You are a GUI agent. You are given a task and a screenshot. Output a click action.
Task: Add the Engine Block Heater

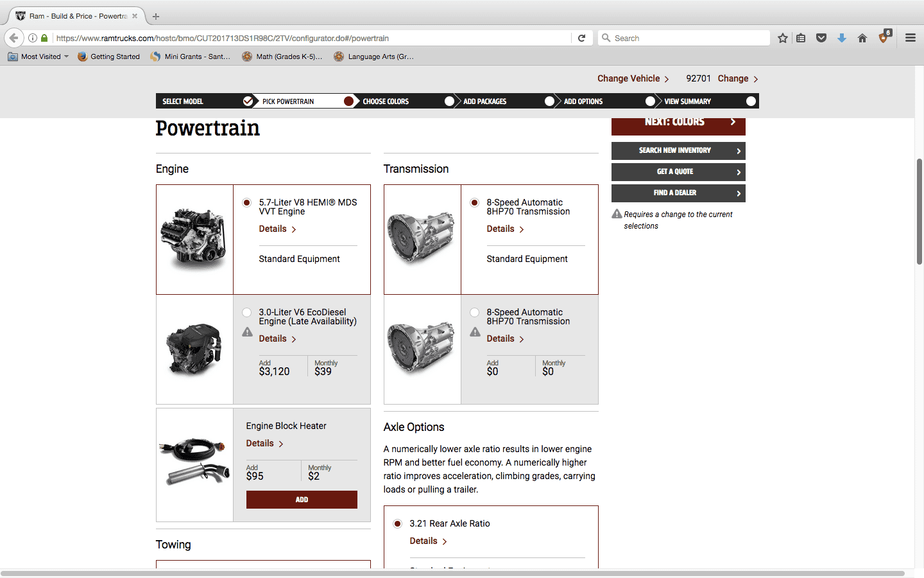(x=302, y=500)
